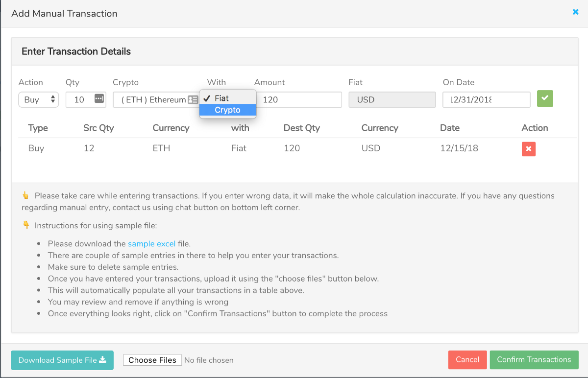Image resolution: width=588 pixels, height=378 pixels.
Task: Click the disabled USD Fiat field
Action: pyautogui.click(x=392, y=100)
